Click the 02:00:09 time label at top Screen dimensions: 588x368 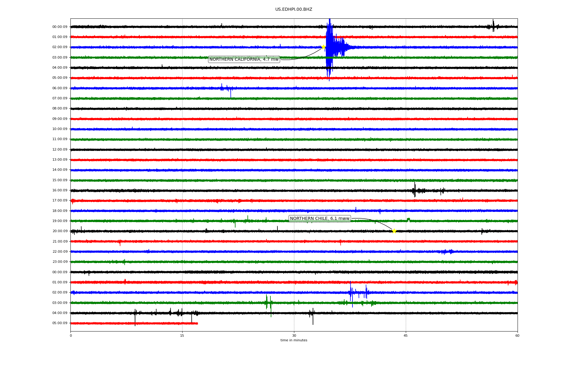coord(60,47)
